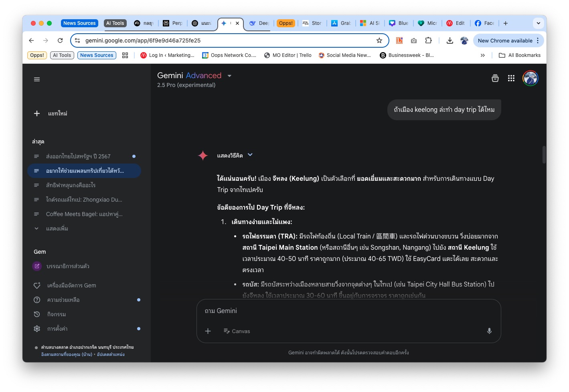Viewport: 569px width, 392px height.
Task: Expand the แสดงวิธีคิด thinking chevron
Action: [x=250, y=155]
